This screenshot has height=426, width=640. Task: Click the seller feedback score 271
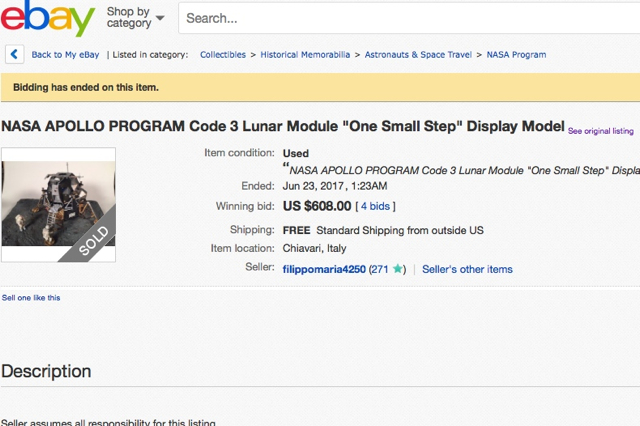(x=380, y=269)
